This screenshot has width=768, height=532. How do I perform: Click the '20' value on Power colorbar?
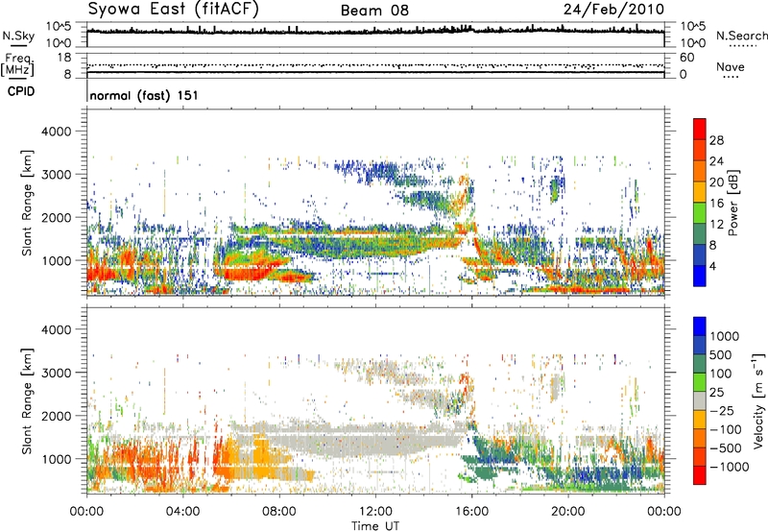click(716, 182)
